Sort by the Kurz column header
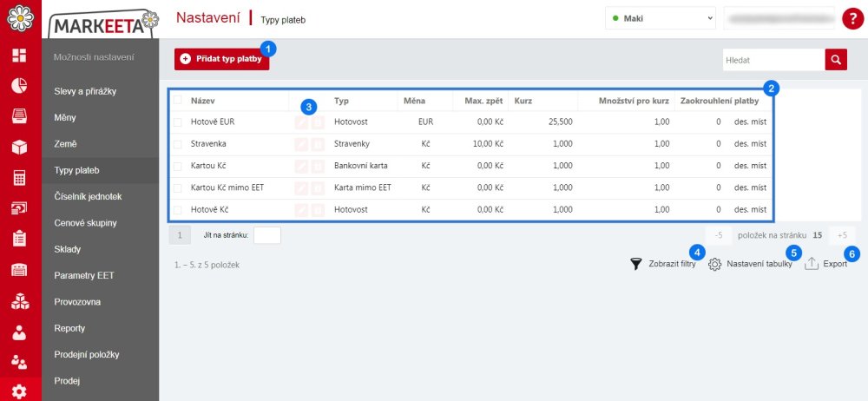 tap(523, 101)
